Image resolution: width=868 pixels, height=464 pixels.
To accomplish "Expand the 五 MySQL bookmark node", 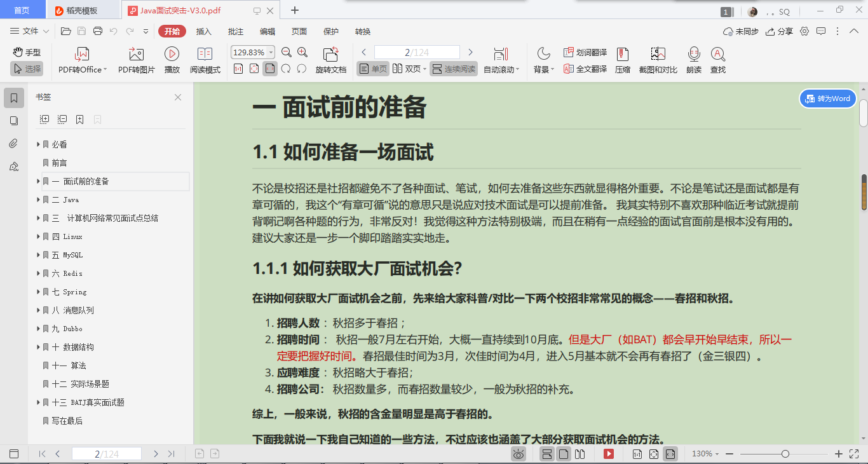I will coord(38,255).
